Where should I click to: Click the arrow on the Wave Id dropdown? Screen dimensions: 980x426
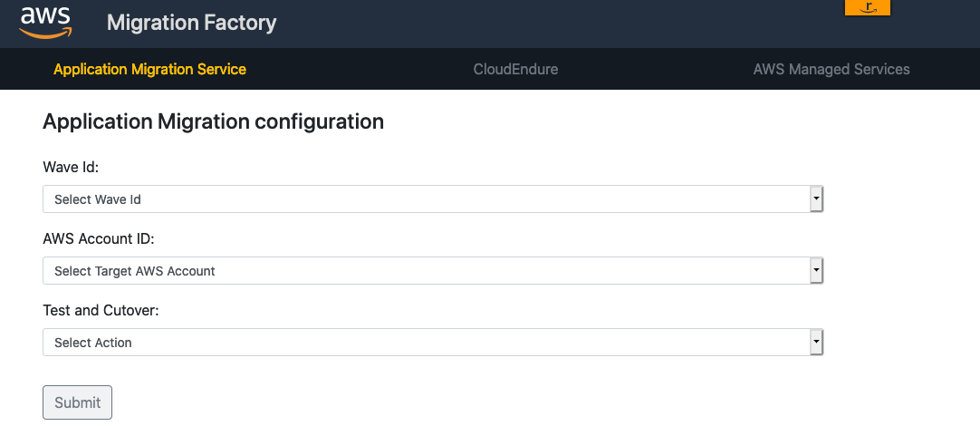[816, 199]
